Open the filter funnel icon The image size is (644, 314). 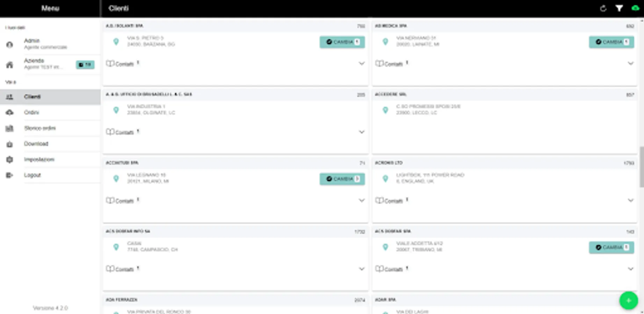point(619,8)
